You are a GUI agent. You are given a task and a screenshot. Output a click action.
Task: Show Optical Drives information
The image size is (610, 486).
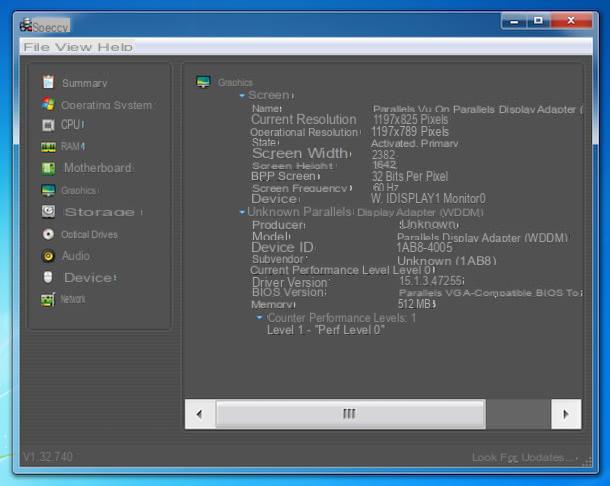click(x=89, y=234)
